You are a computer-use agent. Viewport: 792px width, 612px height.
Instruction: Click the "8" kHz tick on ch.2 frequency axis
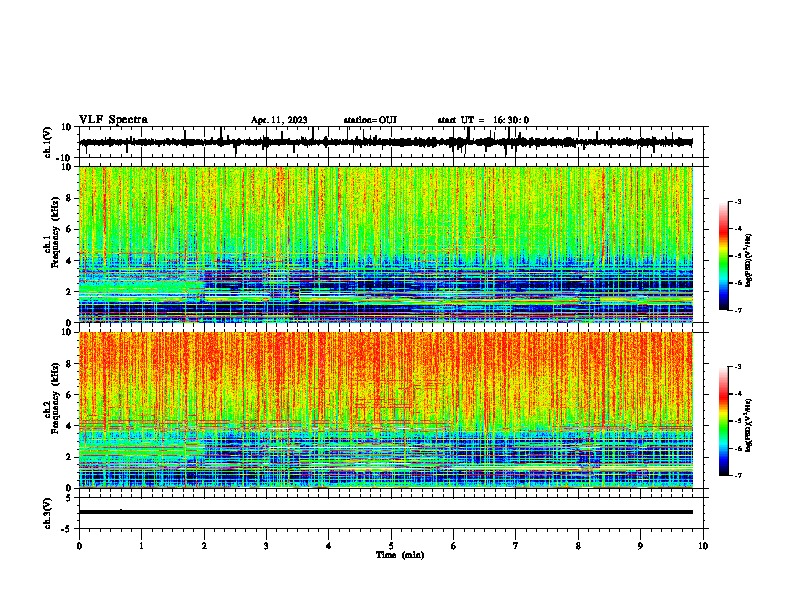pos(69,364)
